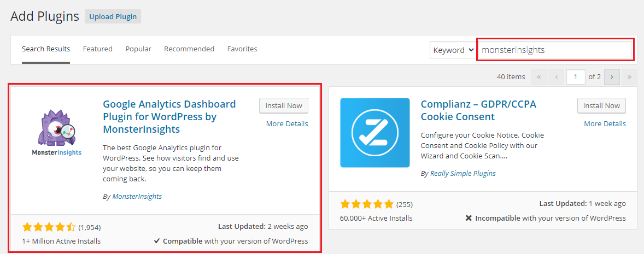This screenshot has height=254, width=644.
Task: Switch to the Featured tab
Action: (x=98, y=49)
